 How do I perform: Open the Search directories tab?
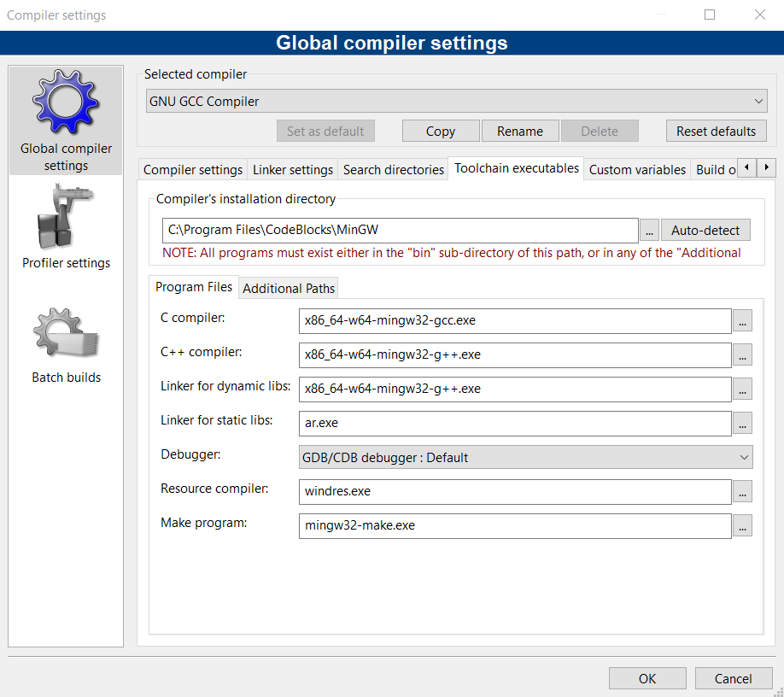(393, 169)
